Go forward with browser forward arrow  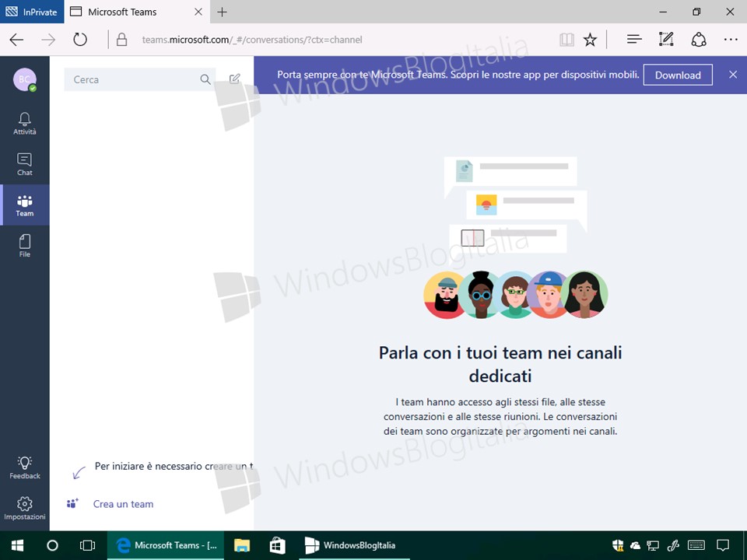48,40
